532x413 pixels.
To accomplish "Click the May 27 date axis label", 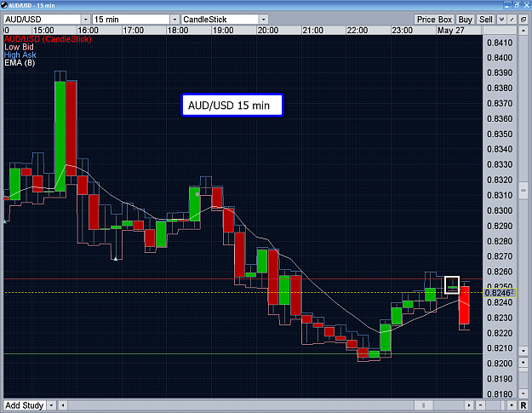I will click(x=450, y=30).
